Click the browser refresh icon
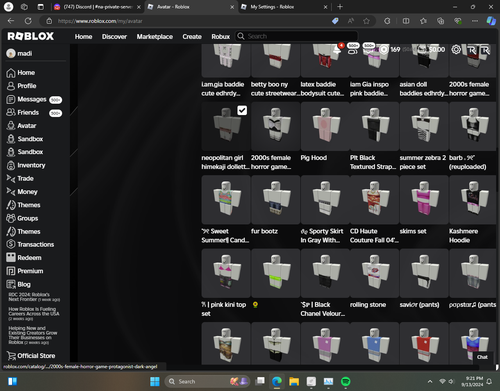The image size is (500, 391). (x=28, y=21)
